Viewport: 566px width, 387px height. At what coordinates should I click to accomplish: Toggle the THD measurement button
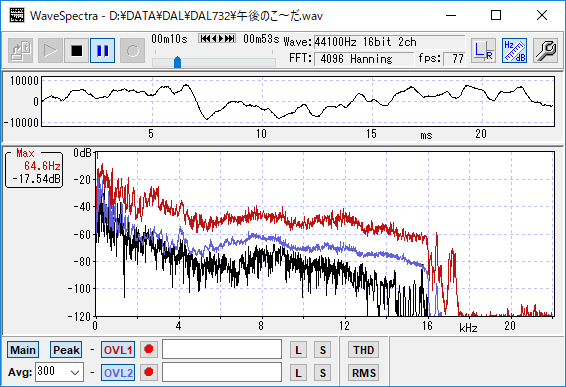363,350
